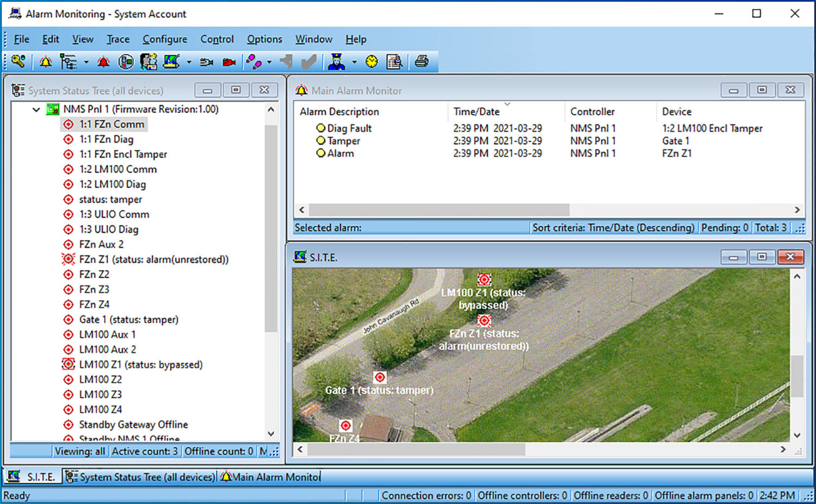The image size is (816, 504).
Task: Switch to the S.I.T.E. tab
Action: tap(34, 476)
